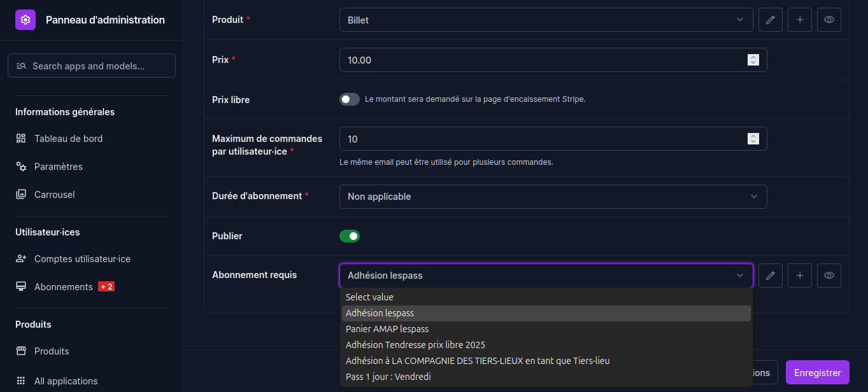Open Carrousel from the sidebar

[54, 195]
